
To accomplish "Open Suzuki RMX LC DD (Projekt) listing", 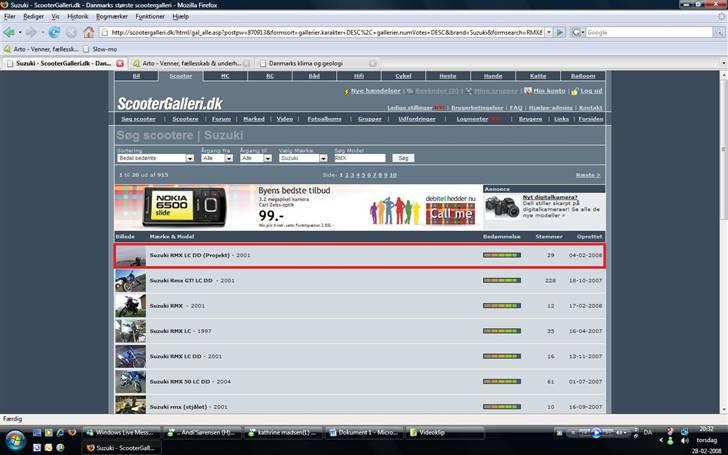I will point(199,255).
